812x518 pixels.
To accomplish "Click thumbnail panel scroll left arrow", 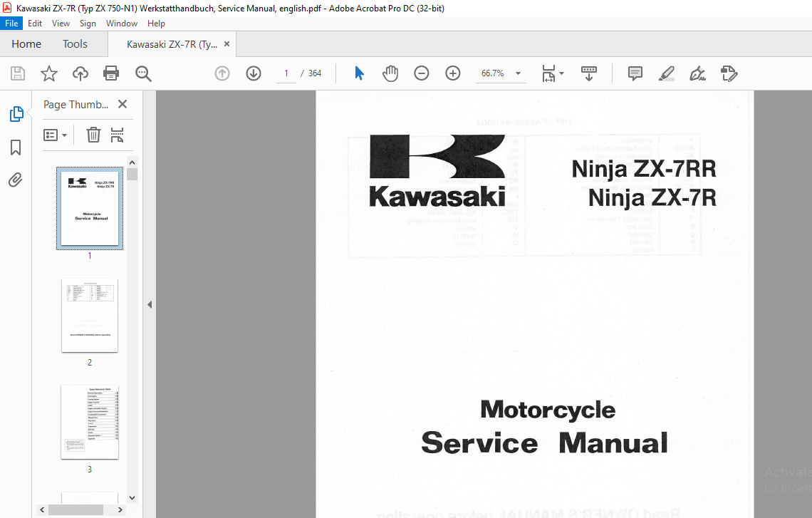I will 43,509.
